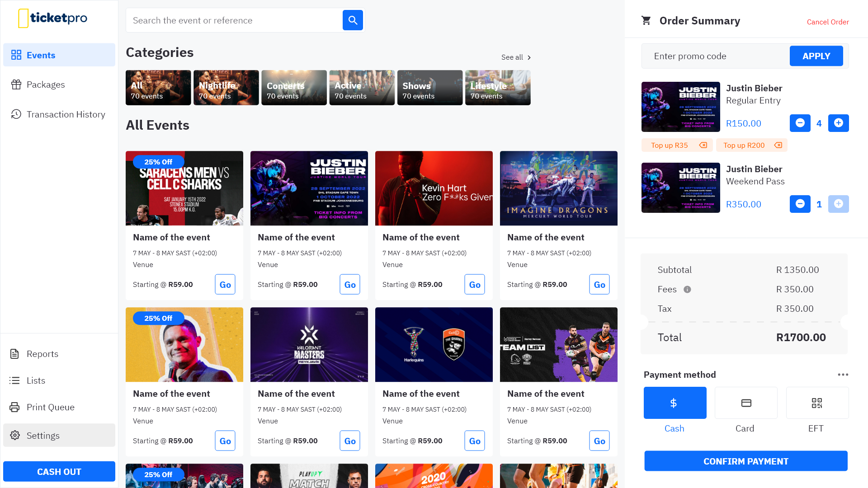Remove the Top up R200 tag
This screenshot has height=488, width=868.
point(778,145)
